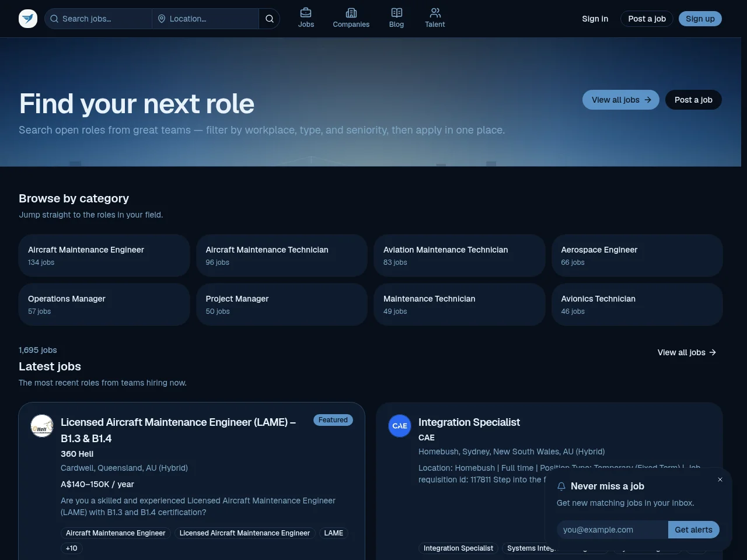Viewport: 747px width, 560px height.
Task: Click the Featured badge
Action: [333, 420]
